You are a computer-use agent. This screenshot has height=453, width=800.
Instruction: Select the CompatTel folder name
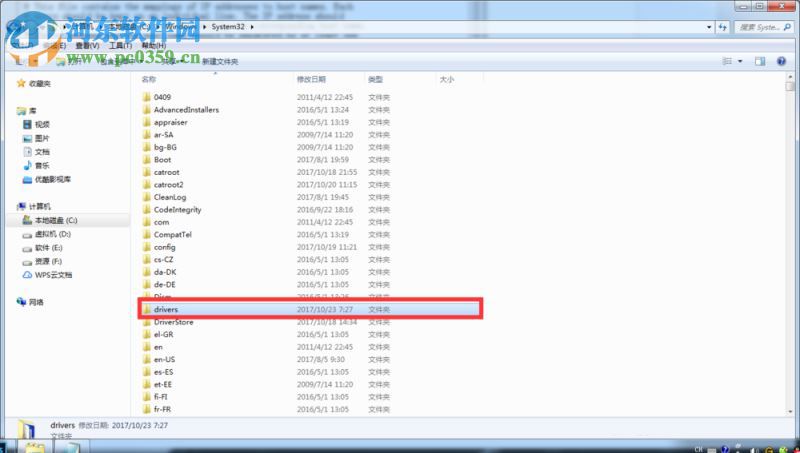(172, 235)
